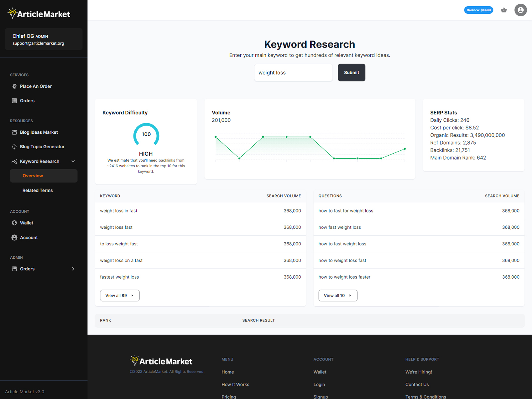Viewport: 532px width, 399px height.
Task: Open the shopping cart icon
Action: coord(504,10)
